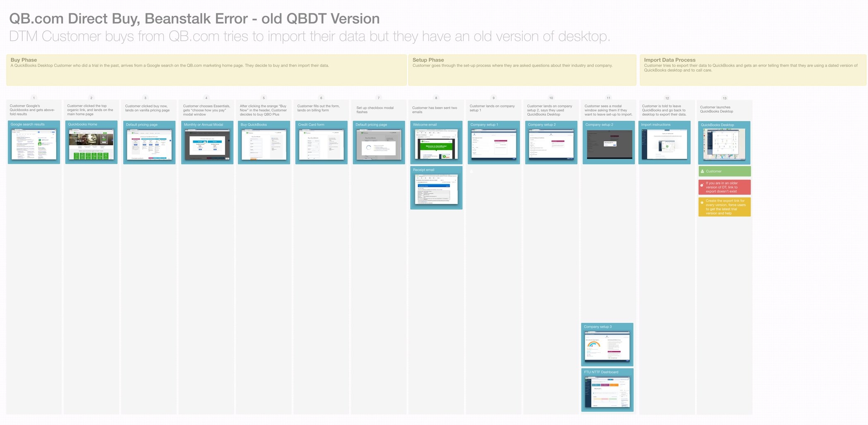Click the 'Credit Card form' card title

point(311,124)
